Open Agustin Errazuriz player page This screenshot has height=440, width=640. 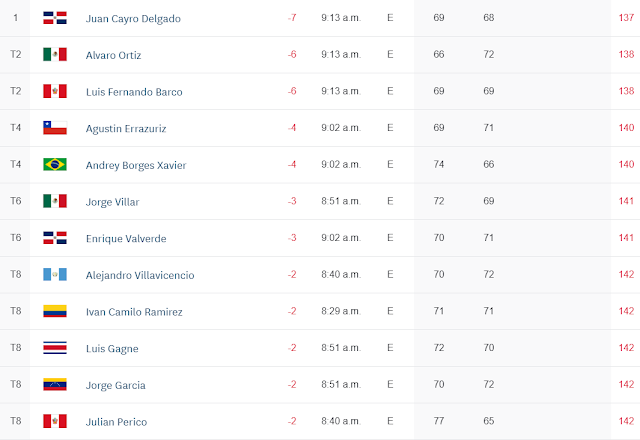(x=126, y=129)
